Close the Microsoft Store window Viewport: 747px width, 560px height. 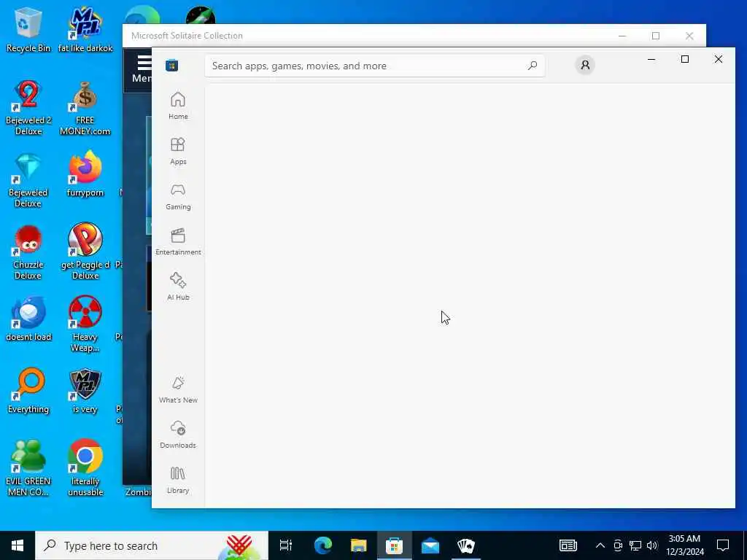point(719,59)
